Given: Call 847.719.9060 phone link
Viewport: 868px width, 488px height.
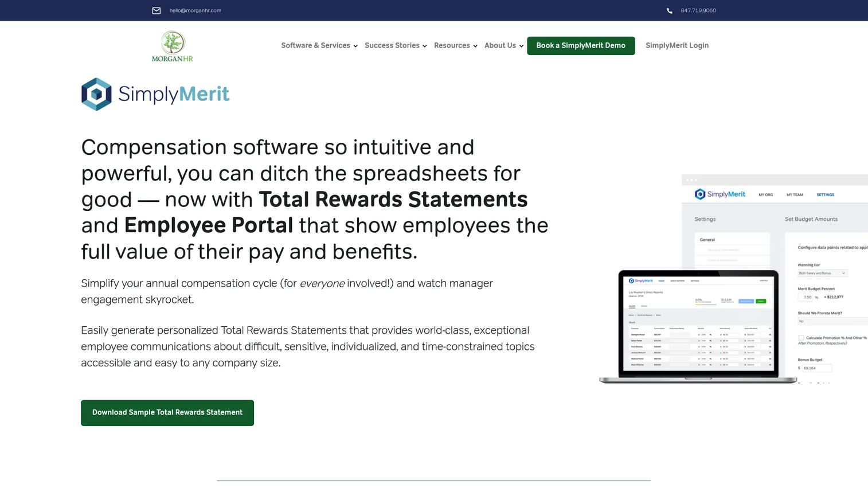Looking at the screenshot, I should coord(698,10).
